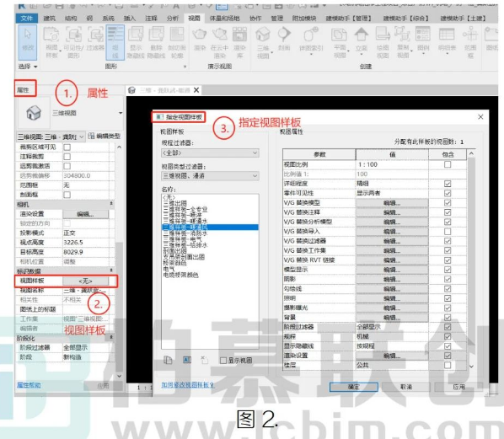
Task: Switch to the 注释 ribbon tab
Action: pyautogui.click(x=151, y=19)
